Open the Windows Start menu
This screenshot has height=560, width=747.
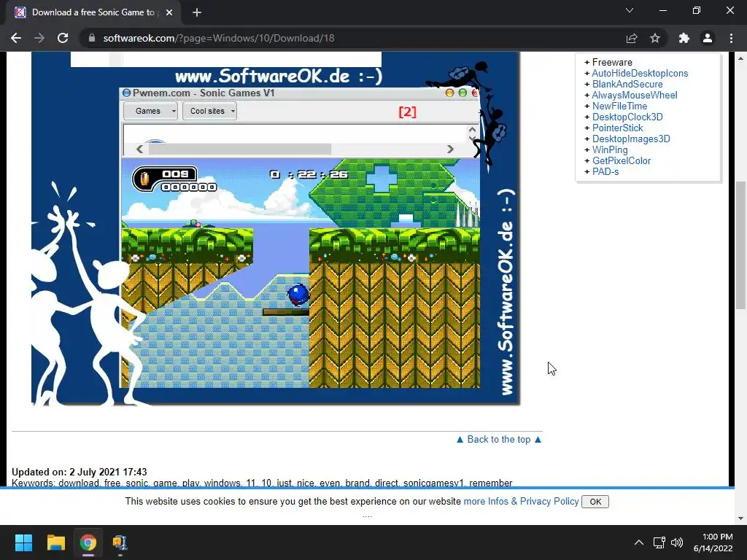(x=23, y=542)
